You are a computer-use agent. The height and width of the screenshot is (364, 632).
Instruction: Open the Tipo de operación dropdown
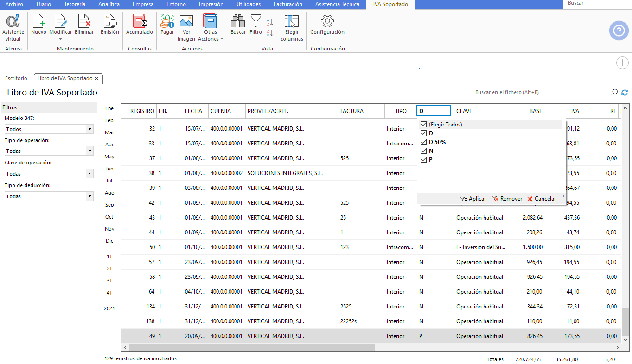(49, 151)
